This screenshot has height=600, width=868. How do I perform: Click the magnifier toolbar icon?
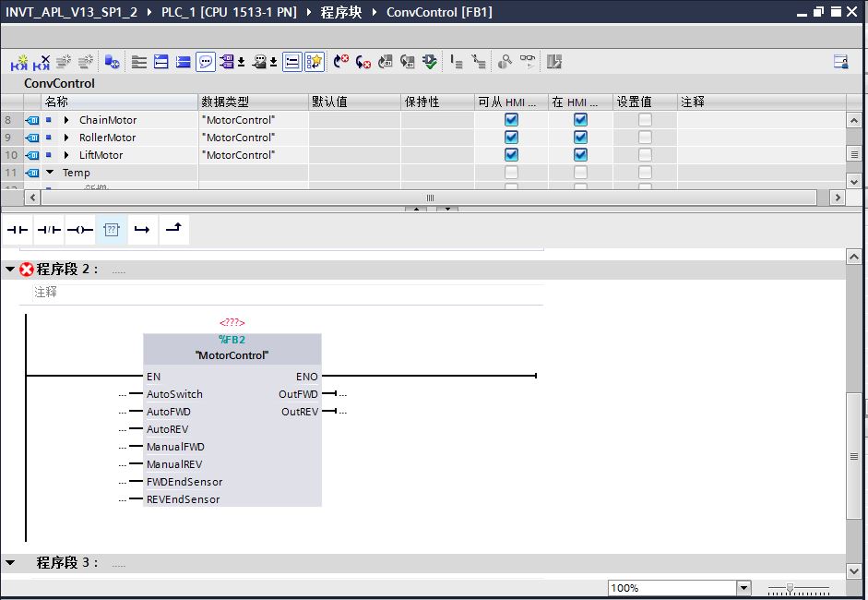pyautogui.click(x=505, y=62)
